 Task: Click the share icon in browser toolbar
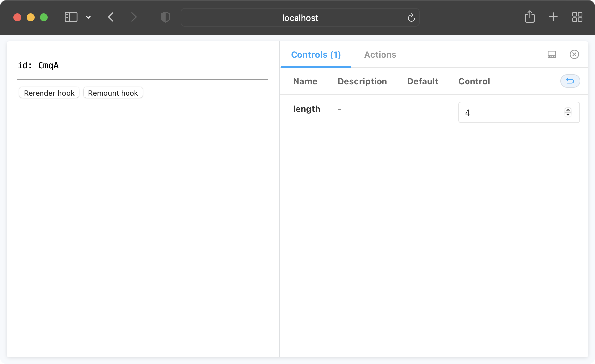tap(530, 17)
